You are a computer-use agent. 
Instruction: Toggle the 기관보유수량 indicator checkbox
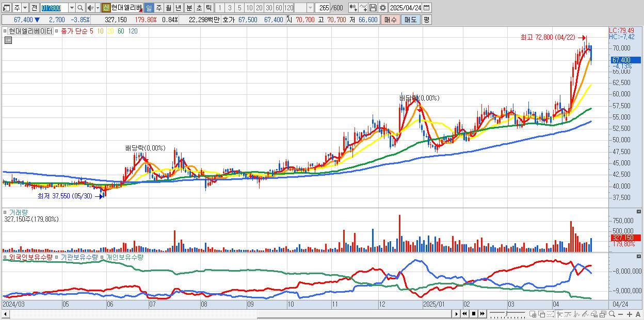[57, 257]
